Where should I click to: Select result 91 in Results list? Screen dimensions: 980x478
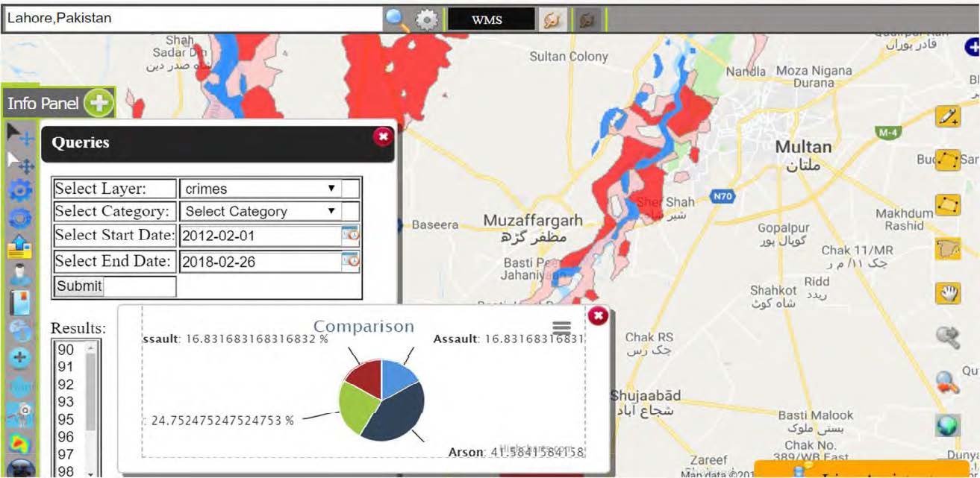pos(66,367)
